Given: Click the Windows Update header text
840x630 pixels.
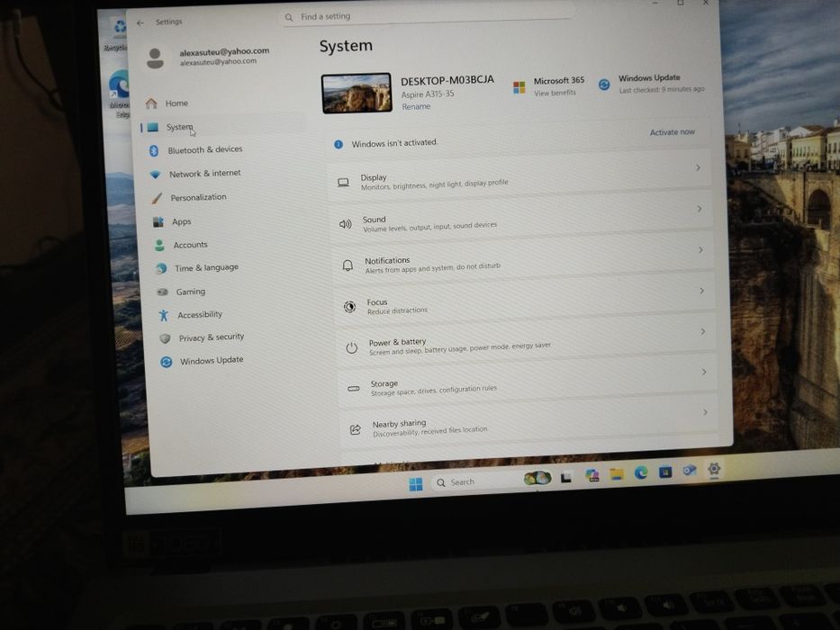Looking at the screenshot, I should pyautogui.click(x=649, y=77).
